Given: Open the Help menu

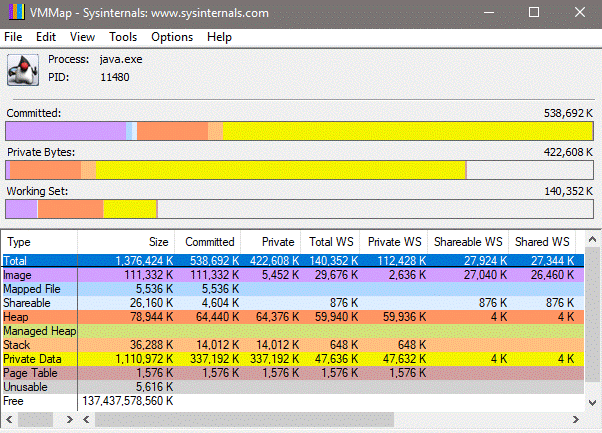Looking at the screenshot, I should 219,37.
